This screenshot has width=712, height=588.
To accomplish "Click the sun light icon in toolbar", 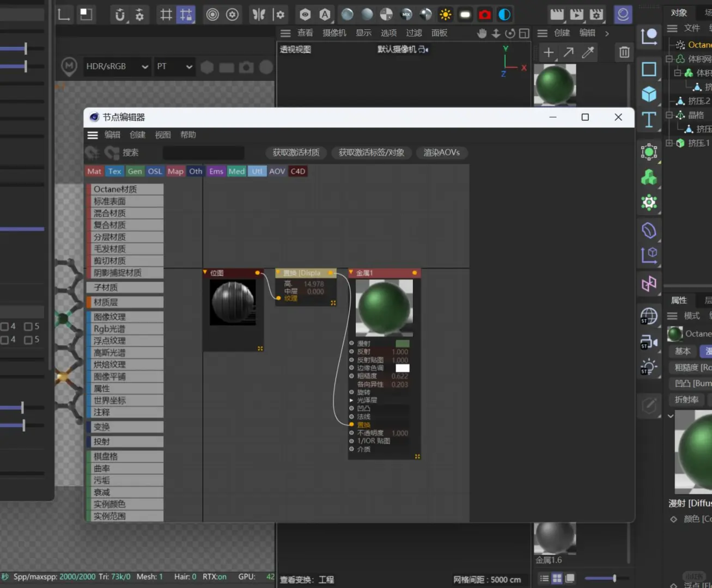I will click(x=446, y=15).
